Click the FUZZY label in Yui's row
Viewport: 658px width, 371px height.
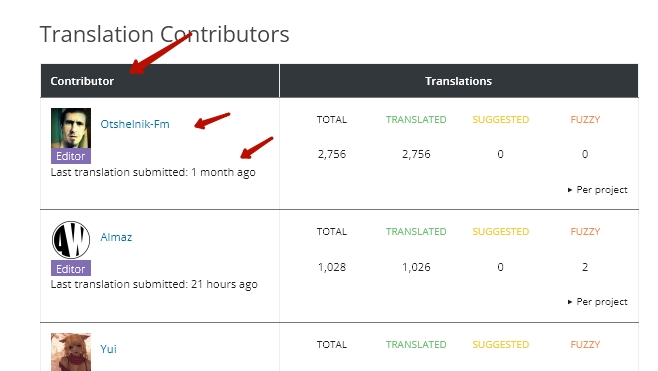click(585, 345)
